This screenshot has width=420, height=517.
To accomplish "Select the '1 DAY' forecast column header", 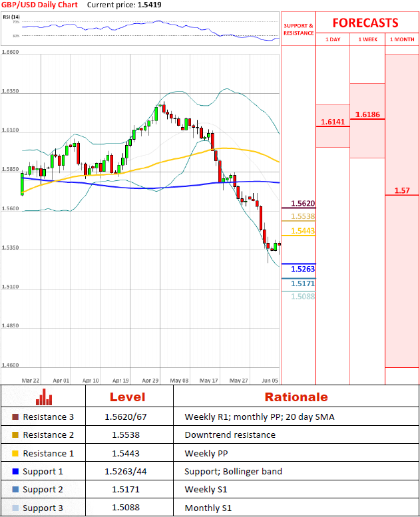I will [x=333, y=39].
